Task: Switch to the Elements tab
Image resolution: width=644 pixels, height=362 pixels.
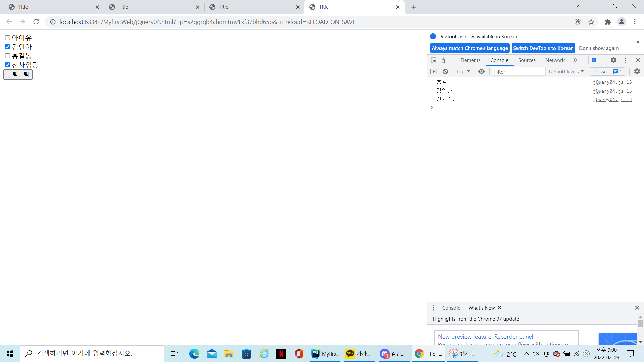Action: point(470,60)
